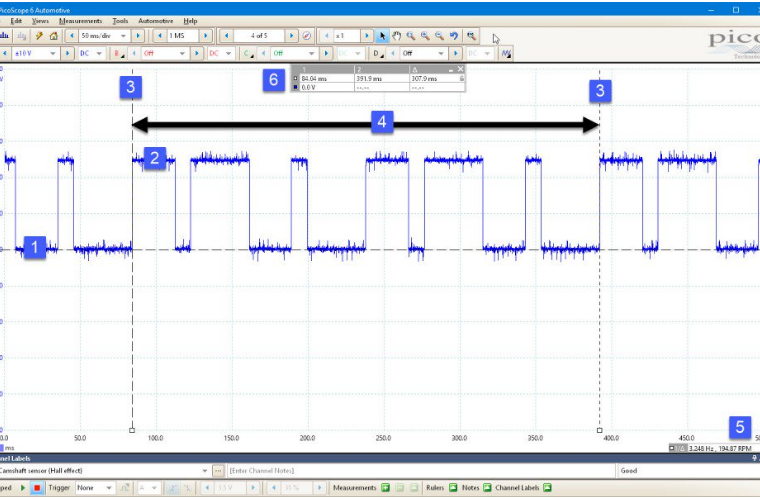Viewport: 760px width, 500px height.
Task: Open the Automotive menu
Action: (156, 21)
